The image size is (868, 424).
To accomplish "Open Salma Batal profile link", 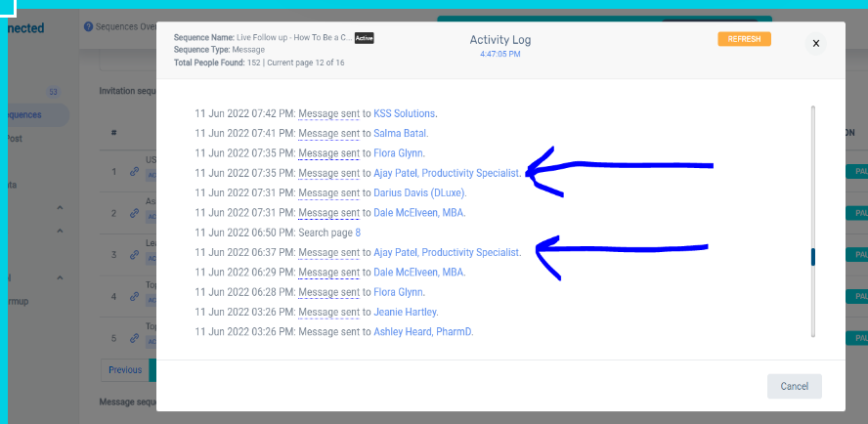I will click(400, 134).
